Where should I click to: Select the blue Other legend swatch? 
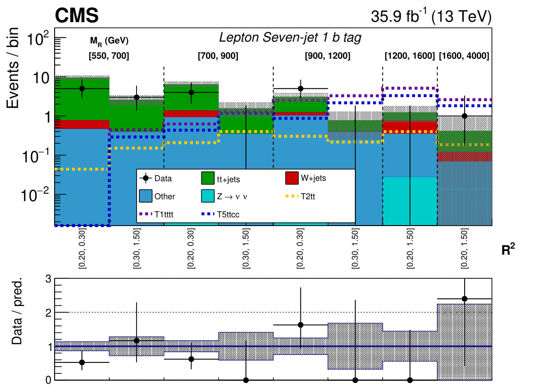tap(145, 196)
